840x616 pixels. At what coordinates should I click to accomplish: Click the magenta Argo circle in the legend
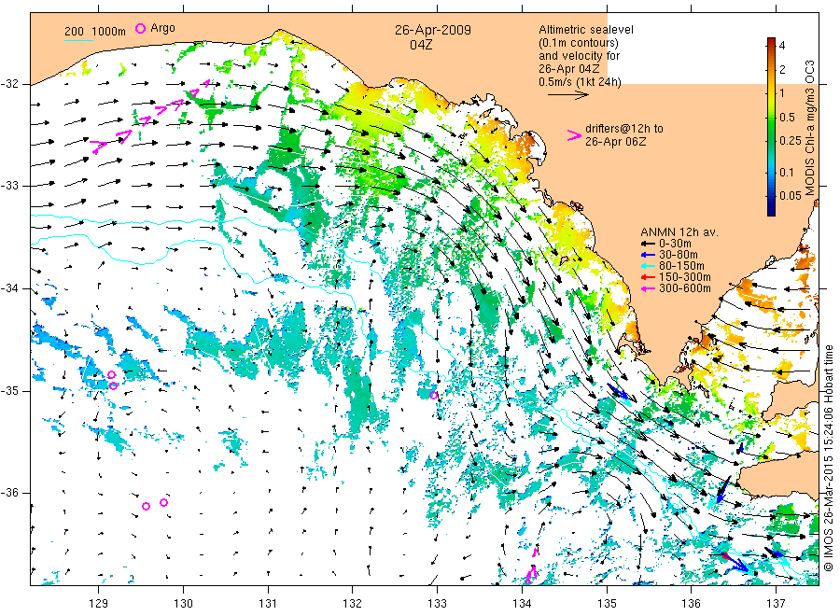(x=141, y=29)
